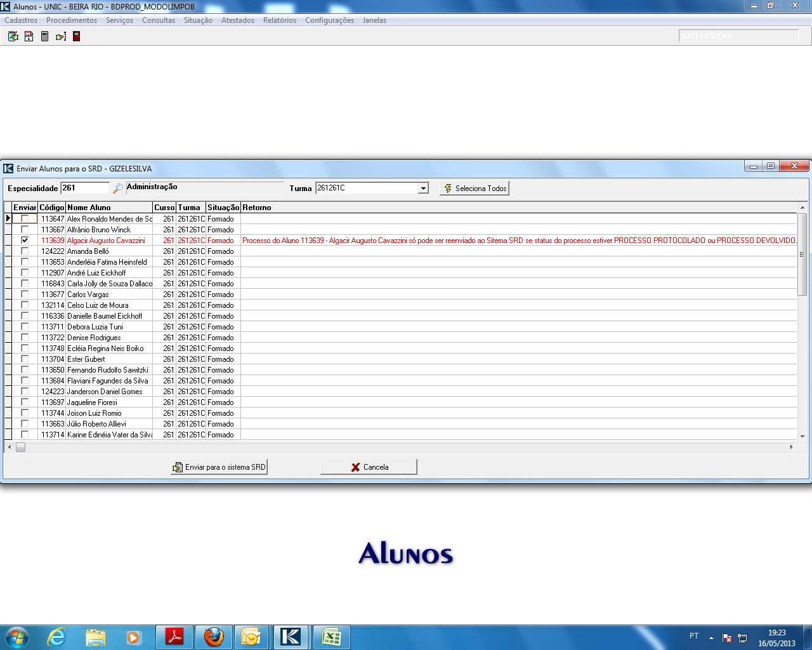Image resolution: width=812 pixels, height=650 pixels.
Task: Click the grid's scroll right arrow
Action: 791,447
